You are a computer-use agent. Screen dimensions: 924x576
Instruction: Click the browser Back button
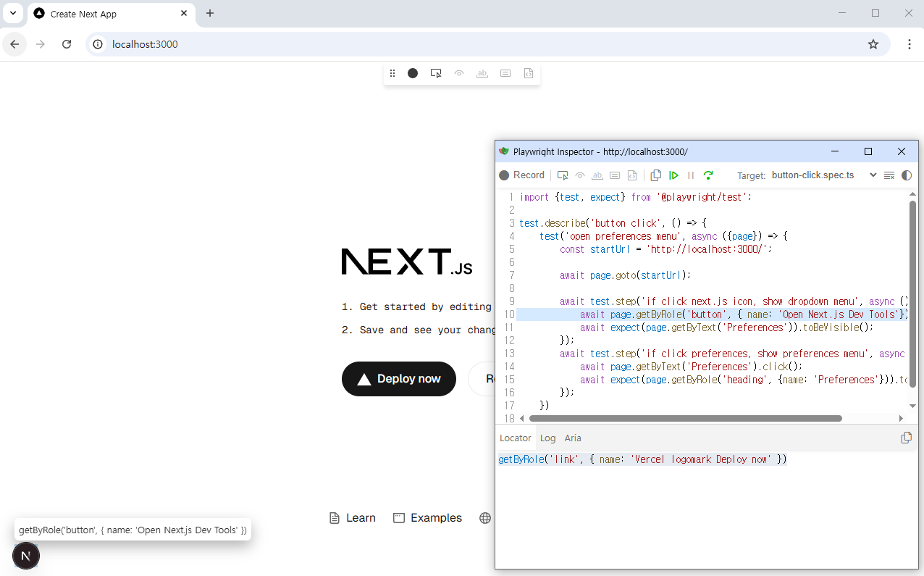(x=14, y=44)
